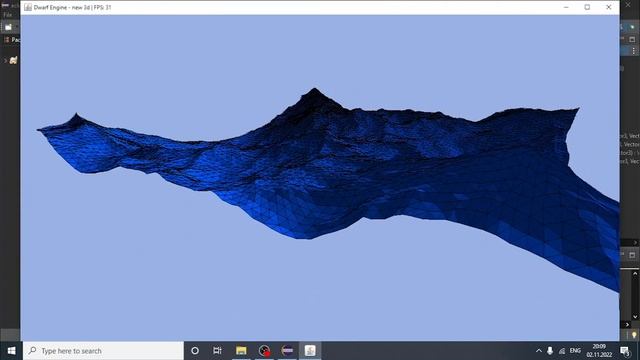Open the notification center icon

pos(625,351)
